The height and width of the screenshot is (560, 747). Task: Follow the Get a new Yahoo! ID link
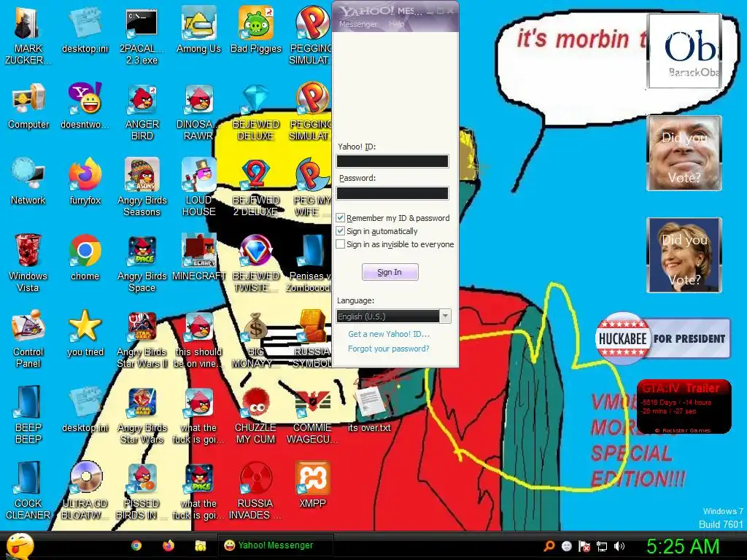tap(388, 334)
